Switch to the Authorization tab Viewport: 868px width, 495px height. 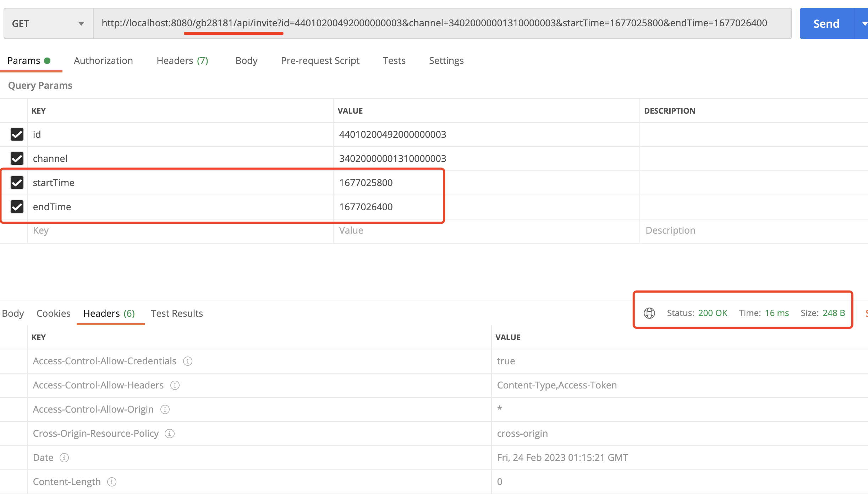pos(103,60)
